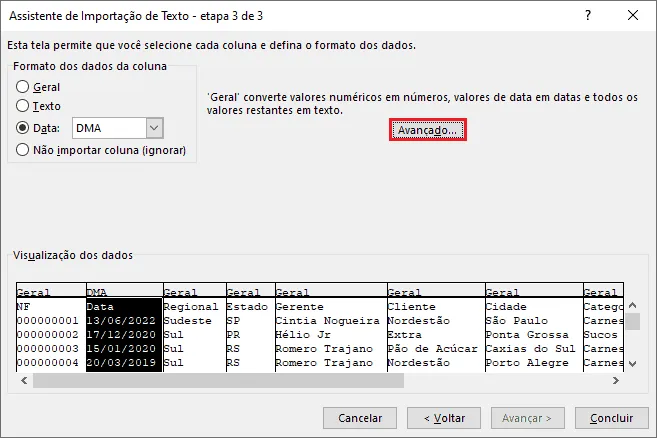Click the Ponta Grossa cell
This screenshot has width=657, height=438.
tap(527, 334)
